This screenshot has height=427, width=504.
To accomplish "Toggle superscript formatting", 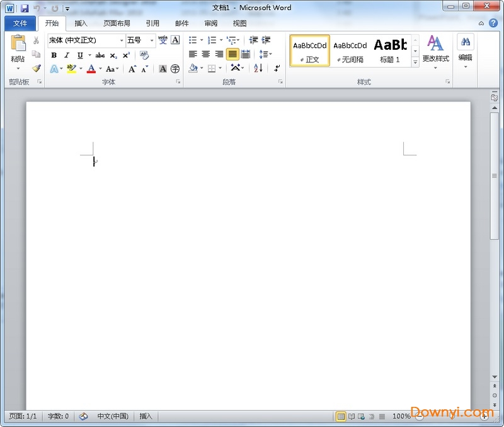I will tap(125, 55).
